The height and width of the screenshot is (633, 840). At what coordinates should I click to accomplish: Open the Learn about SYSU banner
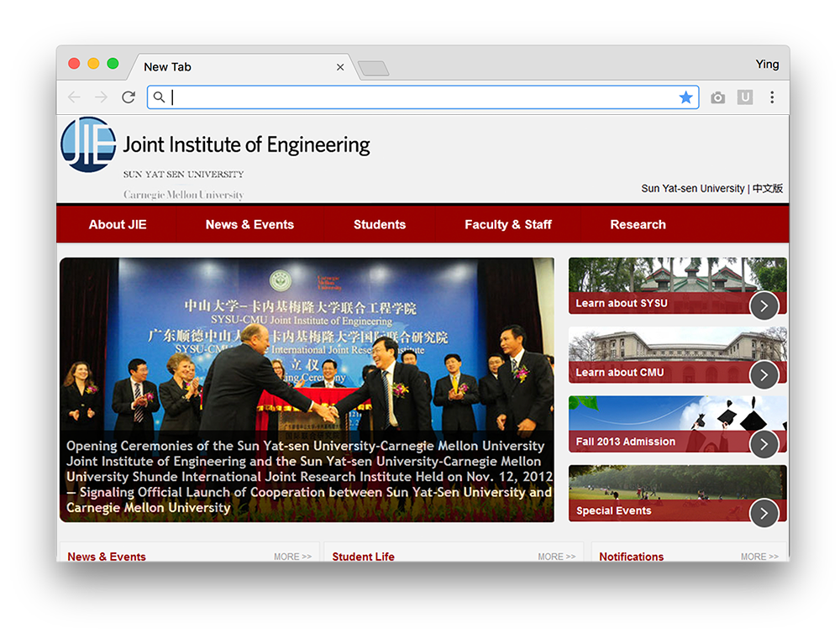click(678, 285)
